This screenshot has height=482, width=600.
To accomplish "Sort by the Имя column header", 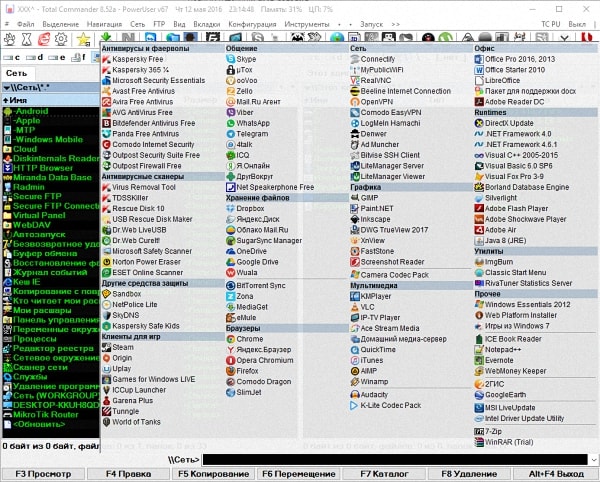I will (16, 101).
